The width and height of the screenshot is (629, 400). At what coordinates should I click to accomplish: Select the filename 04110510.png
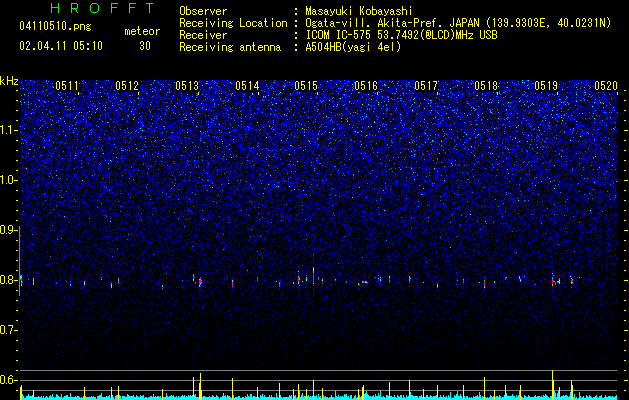tap(55, 27)
